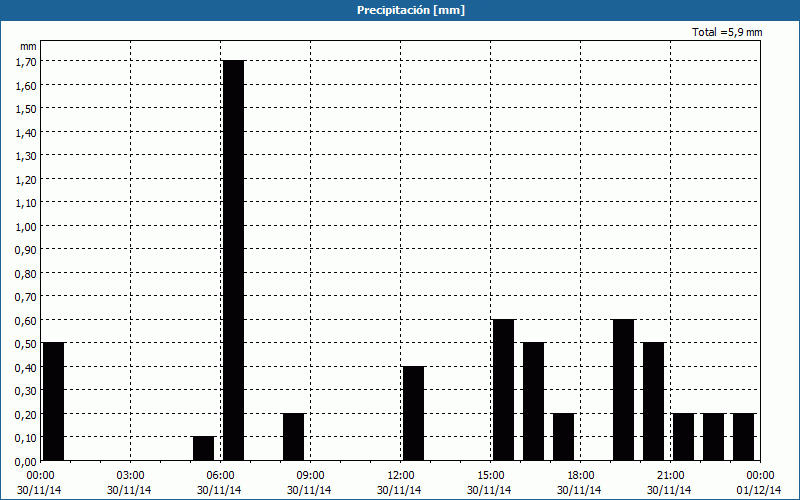800x500 pixels.
Task: Select the 0,30 y-axis value
Action: 27,391
